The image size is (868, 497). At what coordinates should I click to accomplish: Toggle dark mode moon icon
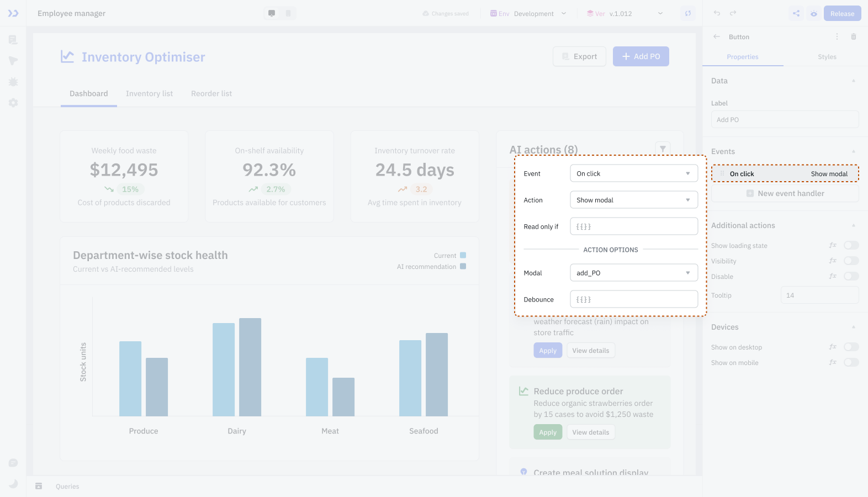tap(13, 484)
